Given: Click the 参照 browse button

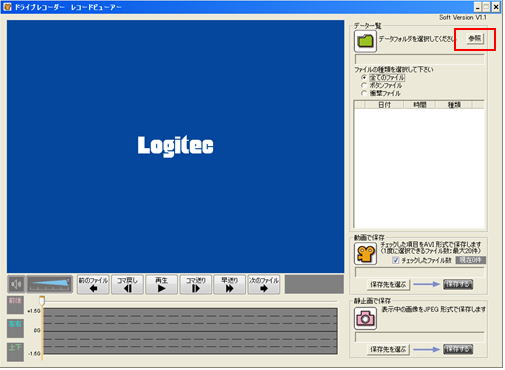Looking at the screenshot, I should coord(475,39).
